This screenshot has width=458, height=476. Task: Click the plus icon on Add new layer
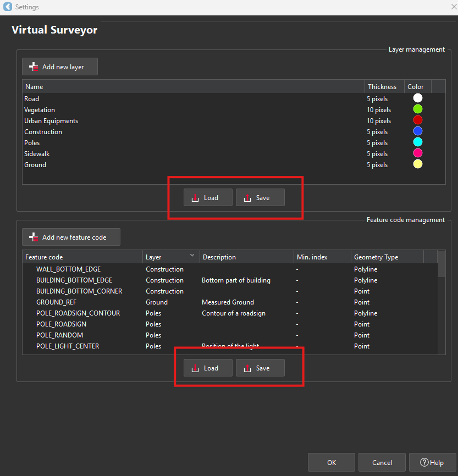(x=34, y=67)
